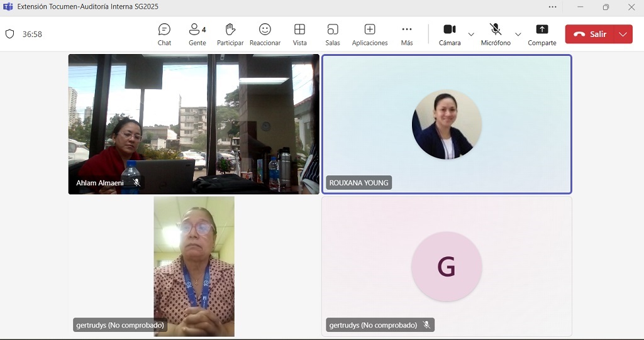
Task: Open the Más options menu
Action: [x=407, y=34]
